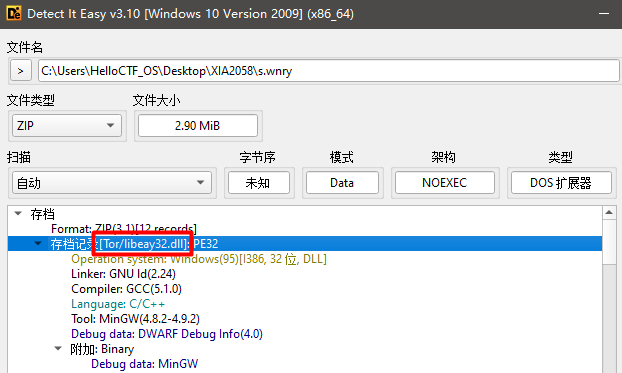Select the Tor/libeay32.dll PE32 record row
The image size is (622, 373).
point(305,244)
